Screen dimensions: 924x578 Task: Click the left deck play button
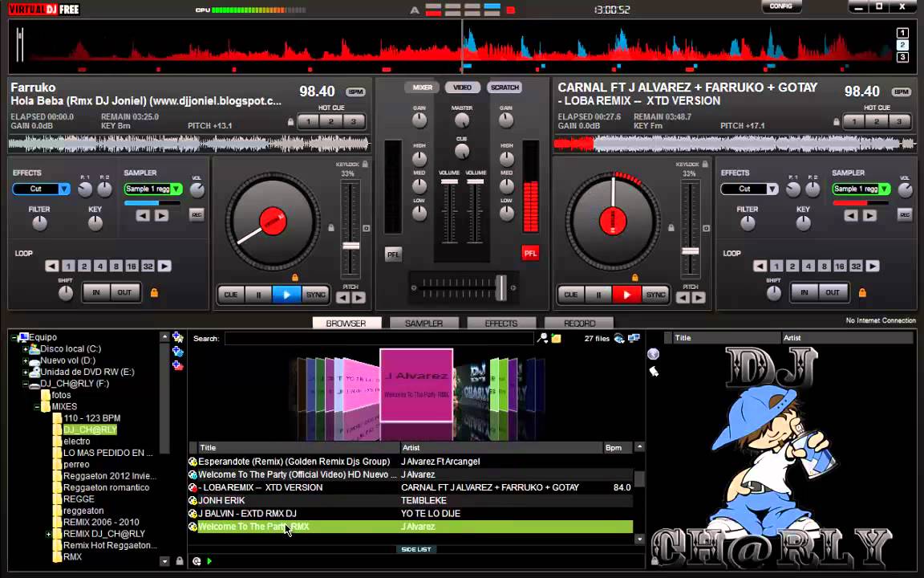[287, 295]
